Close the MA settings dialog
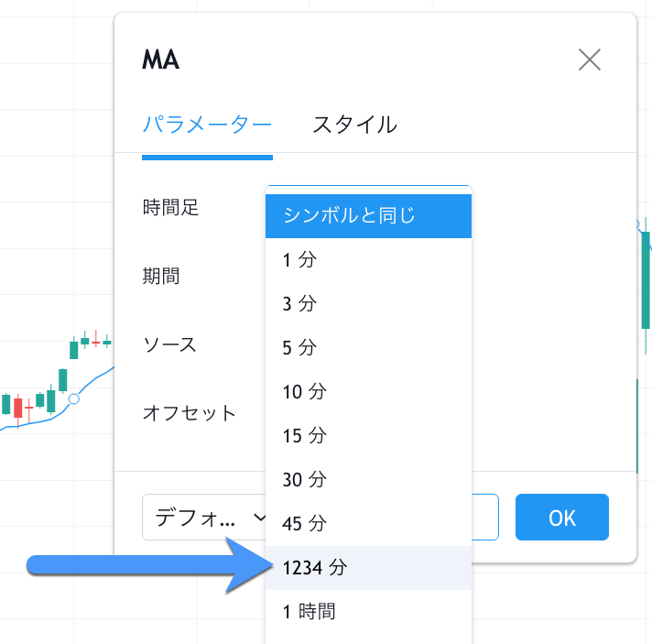Image resolution: width=652 pixels, height=644 pixels. [590, 60]
